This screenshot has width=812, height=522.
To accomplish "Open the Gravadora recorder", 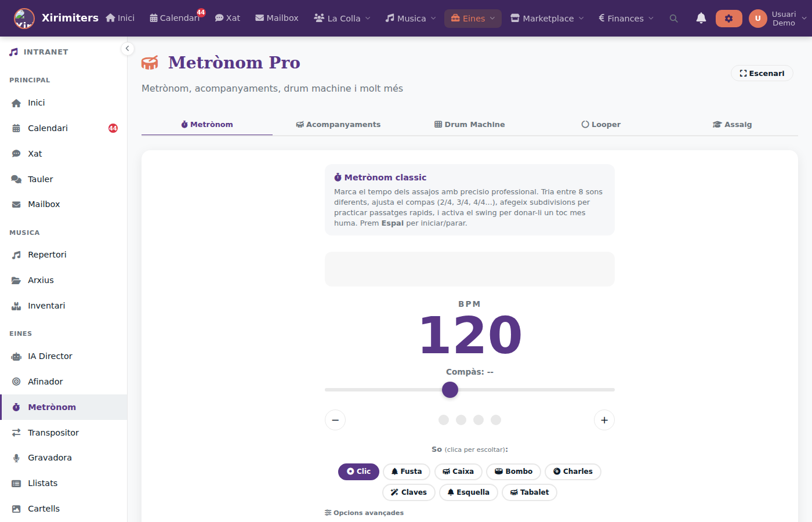I will pos(49,458).
